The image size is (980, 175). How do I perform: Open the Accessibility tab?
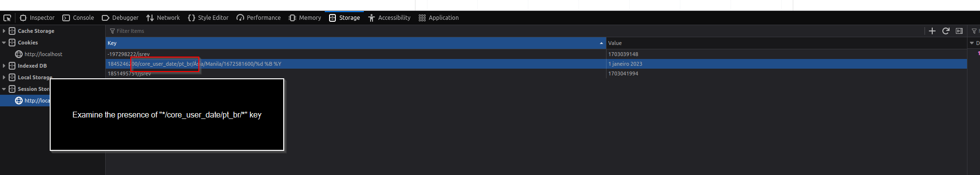389,18
